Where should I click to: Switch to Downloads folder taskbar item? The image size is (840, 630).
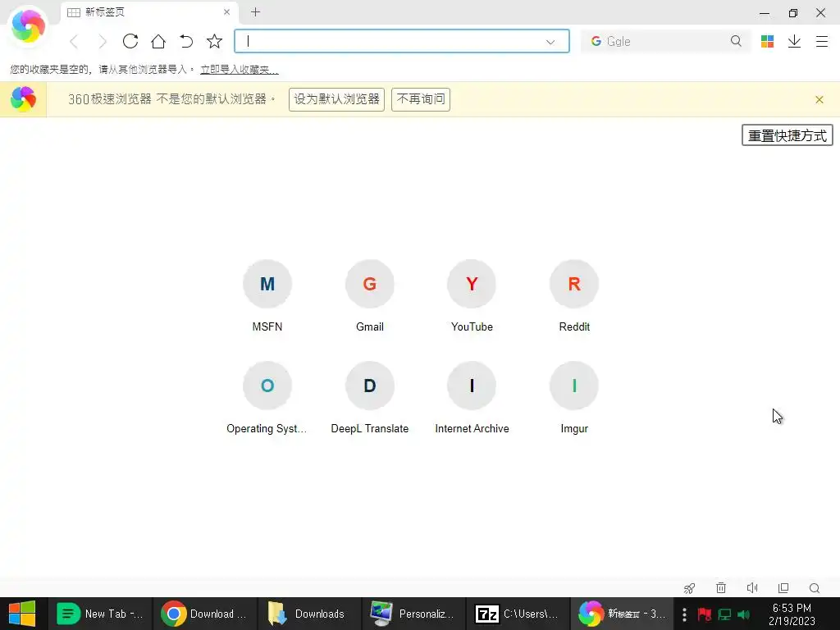coord(309,614)
